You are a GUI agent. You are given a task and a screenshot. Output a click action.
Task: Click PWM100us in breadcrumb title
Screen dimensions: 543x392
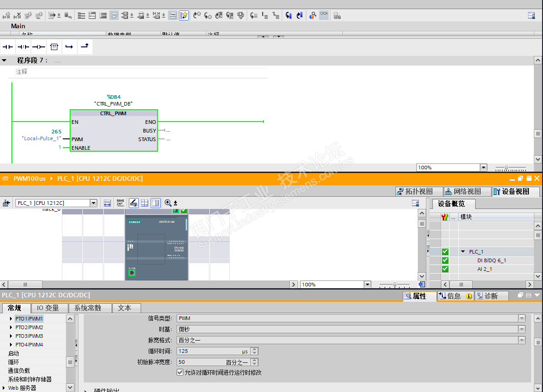[x=30, y=178]
